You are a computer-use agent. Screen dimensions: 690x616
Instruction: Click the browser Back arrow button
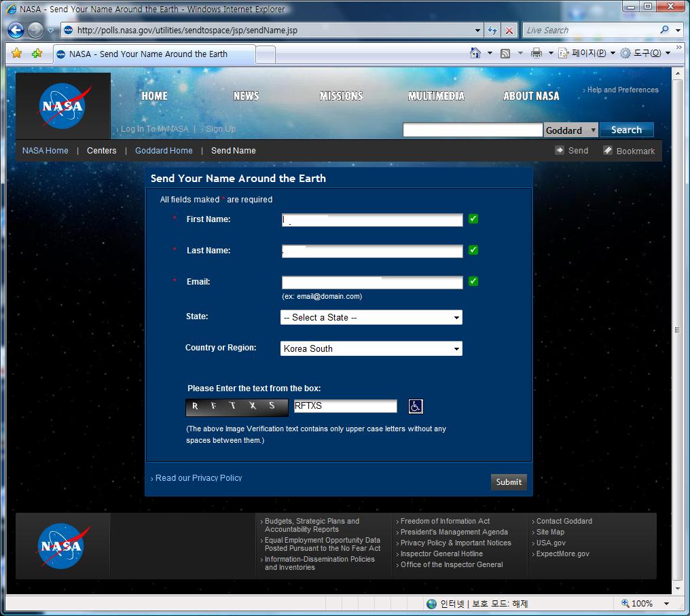16,30
